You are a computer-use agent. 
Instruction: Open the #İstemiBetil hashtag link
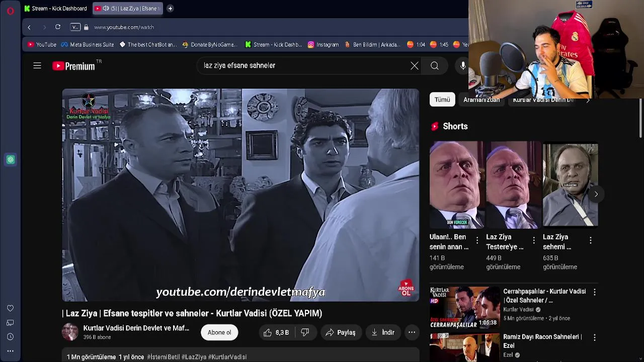click(164, 357)
